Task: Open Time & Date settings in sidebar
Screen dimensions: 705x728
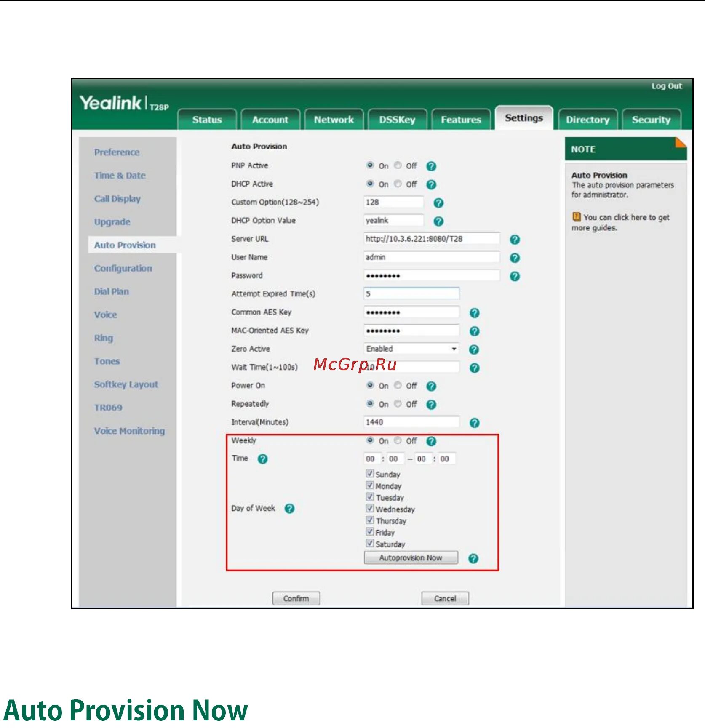Action: (120, 176)
